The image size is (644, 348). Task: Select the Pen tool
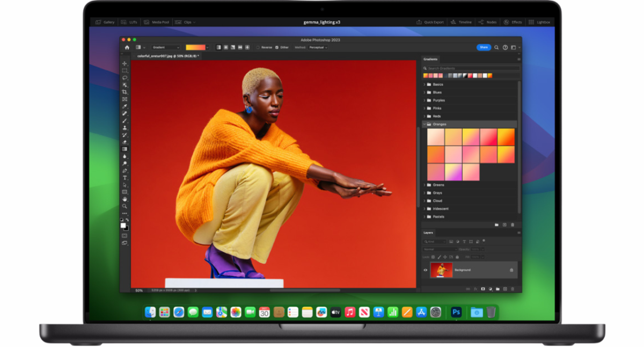pos(125,171)
